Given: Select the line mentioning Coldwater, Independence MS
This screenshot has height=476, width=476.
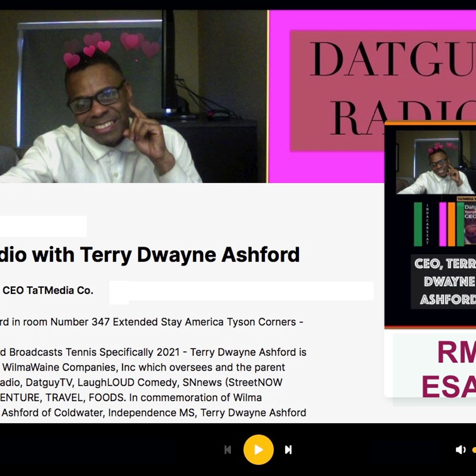Looking at the screenshot, I should [x=153, y=413].
